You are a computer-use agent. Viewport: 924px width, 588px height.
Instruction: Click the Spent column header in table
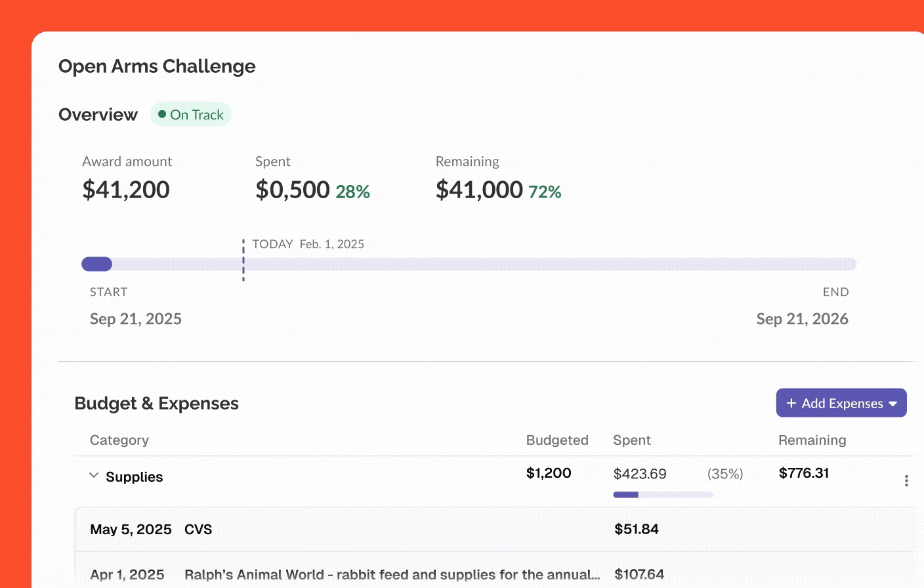click(x=632, y=440)
